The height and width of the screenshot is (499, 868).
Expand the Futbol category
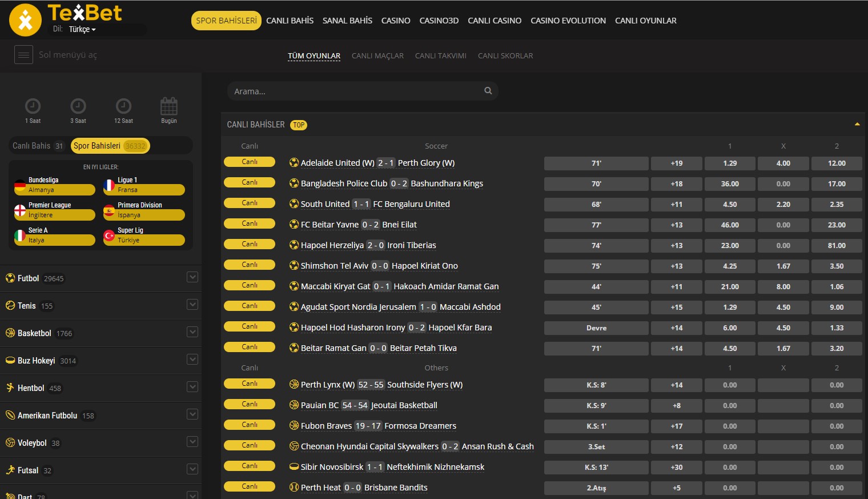point(192,277)
